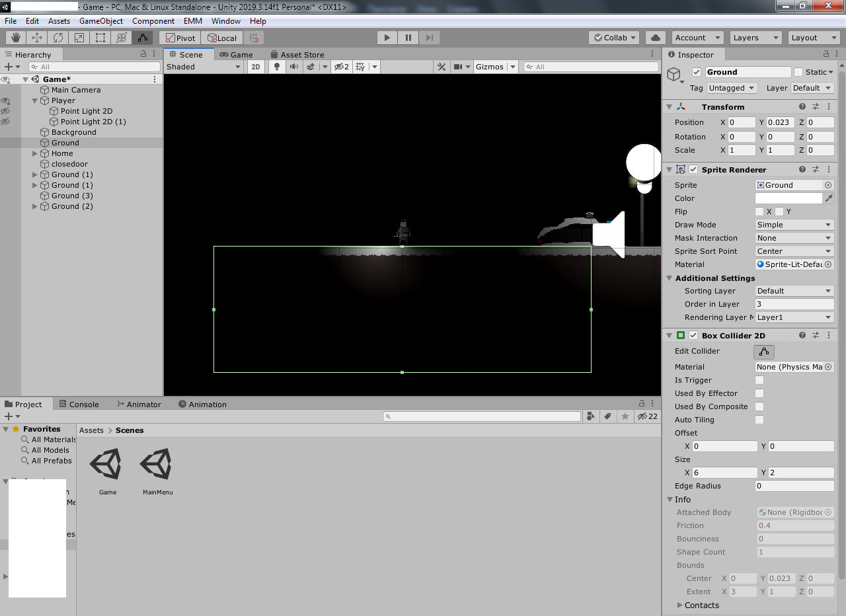Open Box Collider 2D options menu
The width and height of the screenshot is (846, 616).
[x=829, y=335]
